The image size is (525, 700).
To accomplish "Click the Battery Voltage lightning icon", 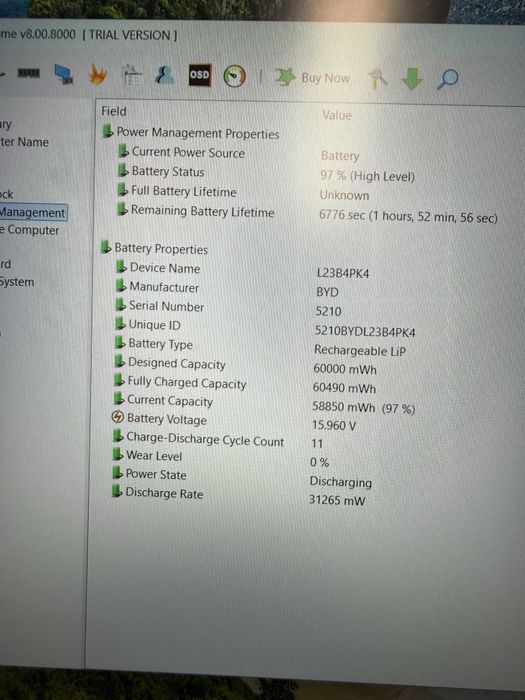I will [x=117, y=417].
